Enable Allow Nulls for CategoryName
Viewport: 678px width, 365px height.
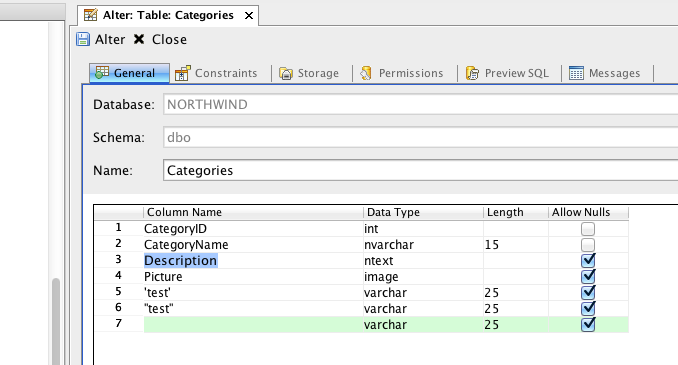click(x=588, y=245)
